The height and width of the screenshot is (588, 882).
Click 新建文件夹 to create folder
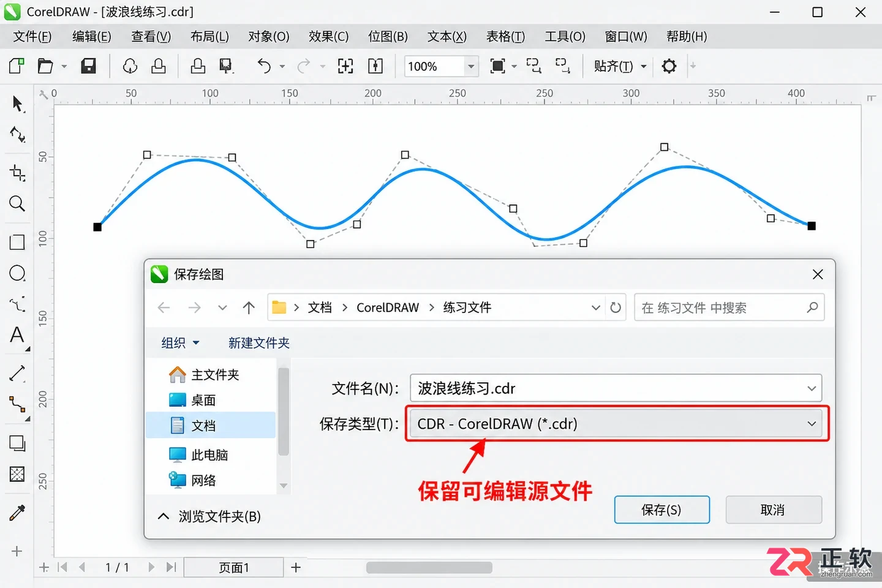pos(259,343)
